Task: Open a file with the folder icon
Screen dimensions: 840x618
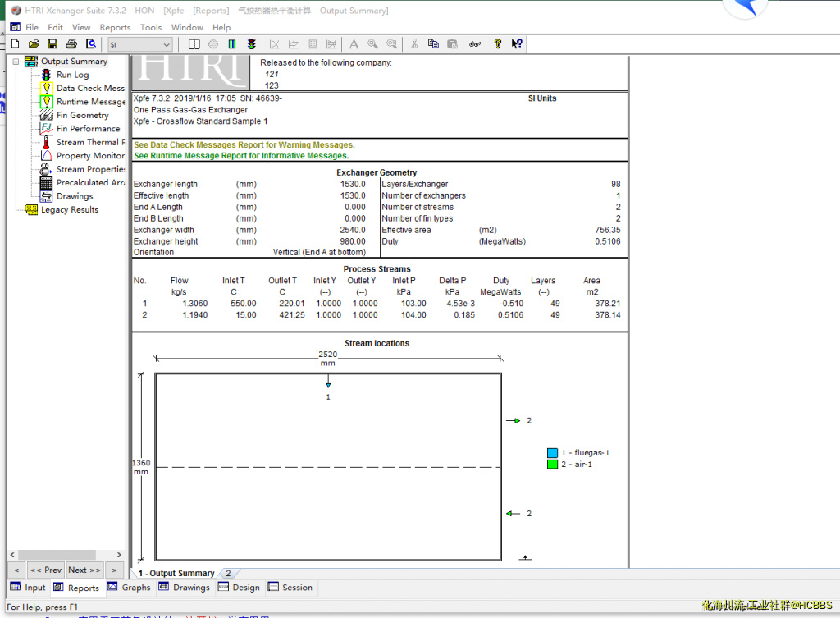Action: coord(34,44)
